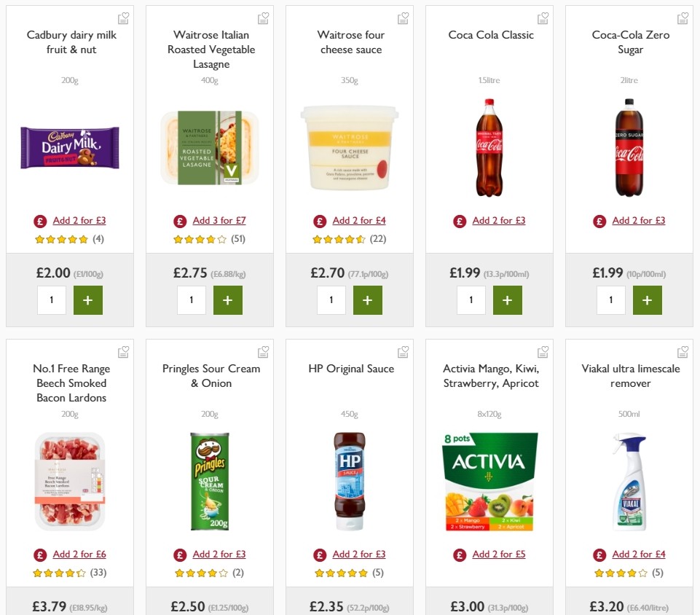Image resolution: width=700 pixels, height=615 pixels.
Task: Click the £ offer icon on Bacon Lardons
Action: (x=39, y=554)
